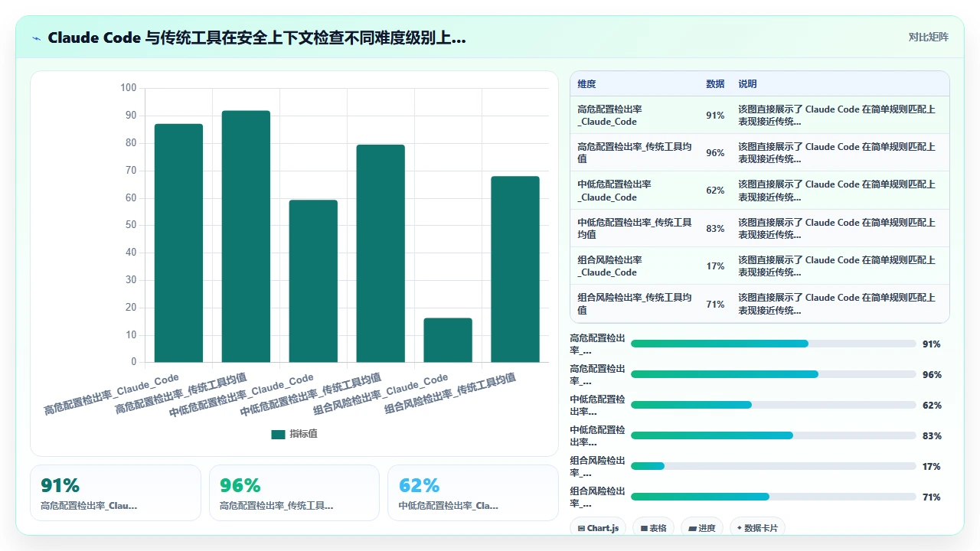The width and height of the screenshot is (980, 551).
Task: Click table cell 高危配置检出率_传统工具均值
Action: [x=635, y=153]
